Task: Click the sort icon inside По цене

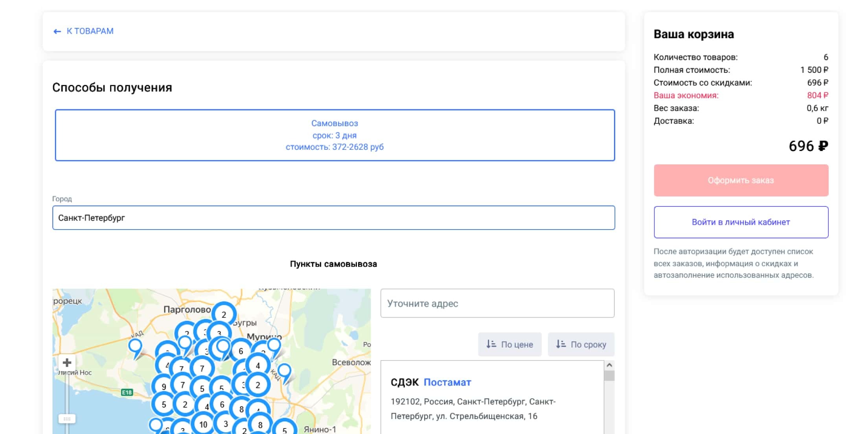Action: pyautogui.click(x=491, y=344)
